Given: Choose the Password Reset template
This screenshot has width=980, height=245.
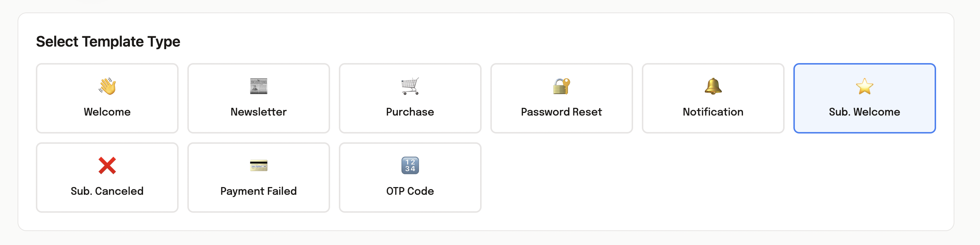Looking at the screenshot, I should [x=561, y=98].
